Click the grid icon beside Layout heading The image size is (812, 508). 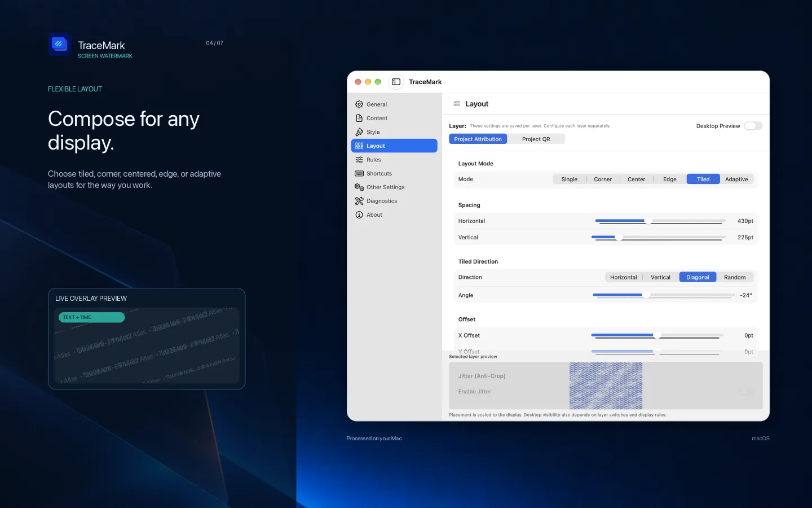(x=457, y=104)
